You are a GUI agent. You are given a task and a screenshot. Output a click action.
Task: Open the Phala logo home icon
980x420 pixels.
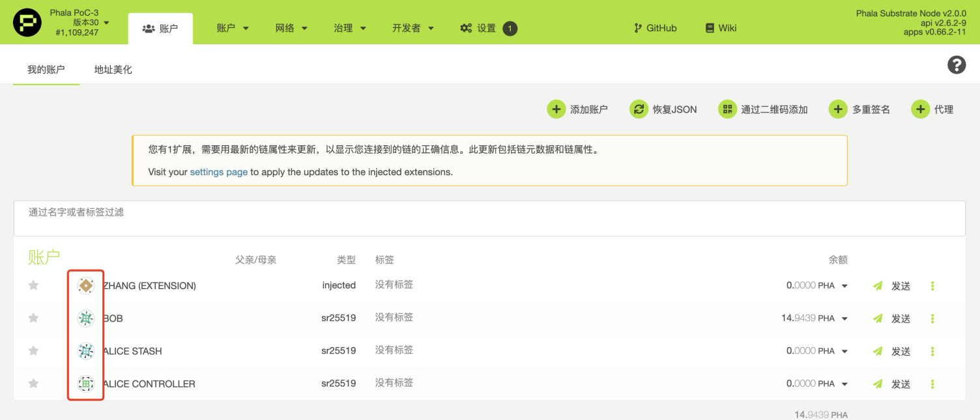pyautogui.click(x=27, y=21)
